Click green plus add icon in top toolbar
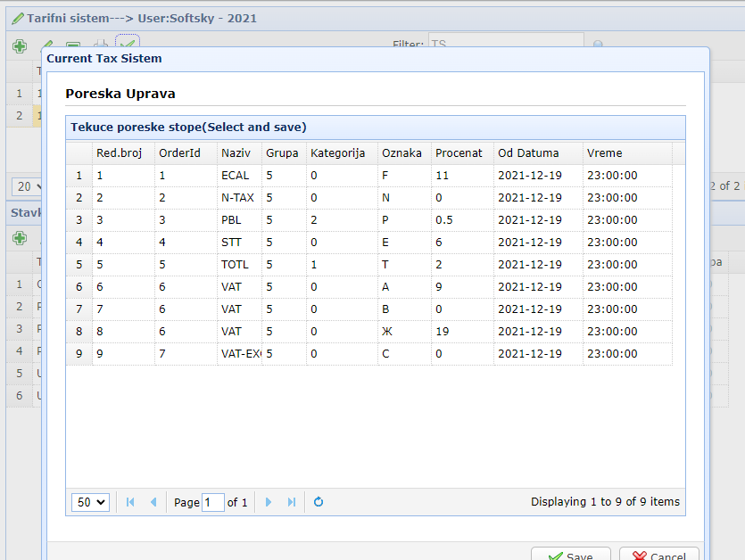Image resolution: width=745 pixels, height=560 pixels. click(x=19, y=45)
